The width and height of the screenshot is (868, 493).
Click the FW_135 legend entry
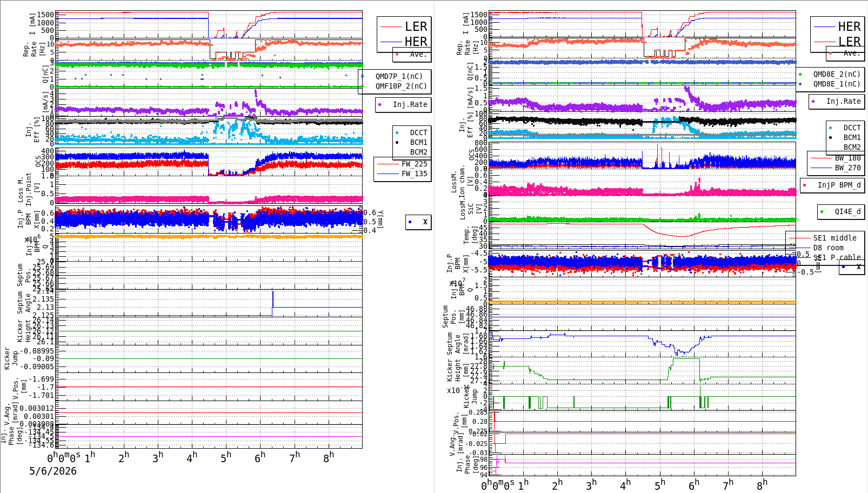(x=402, y=174)
